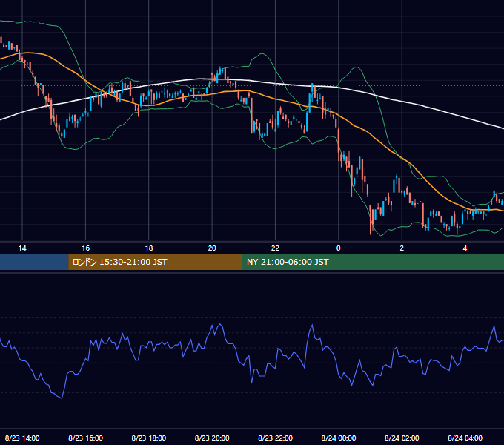Click the '8/24 00:00' indicator axis label

[x=339, y=438]
